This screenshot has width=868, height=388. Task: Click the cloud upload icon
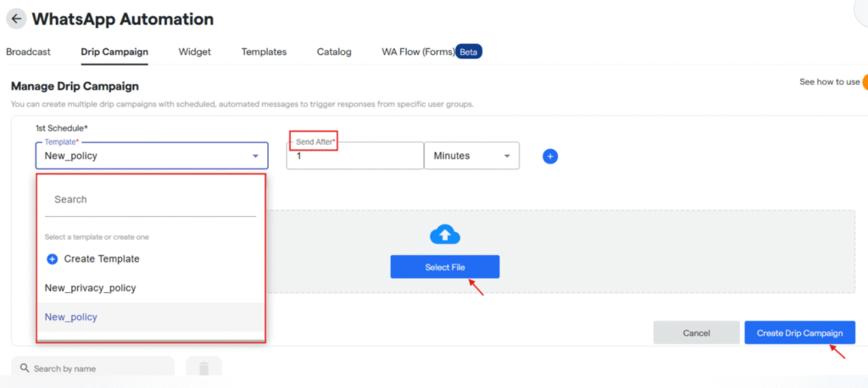point(445,235)
